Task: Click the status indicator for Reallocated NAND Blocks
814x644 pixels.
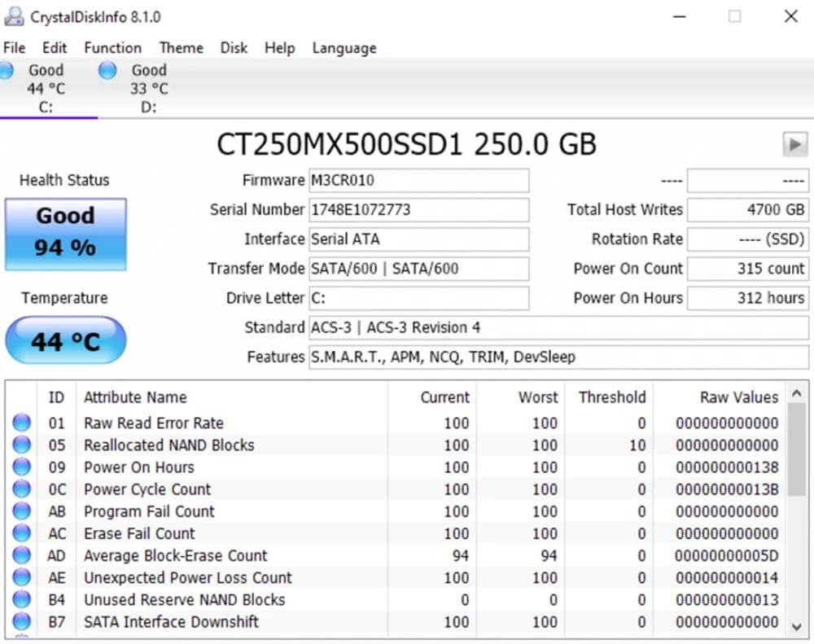Action: 22,445
